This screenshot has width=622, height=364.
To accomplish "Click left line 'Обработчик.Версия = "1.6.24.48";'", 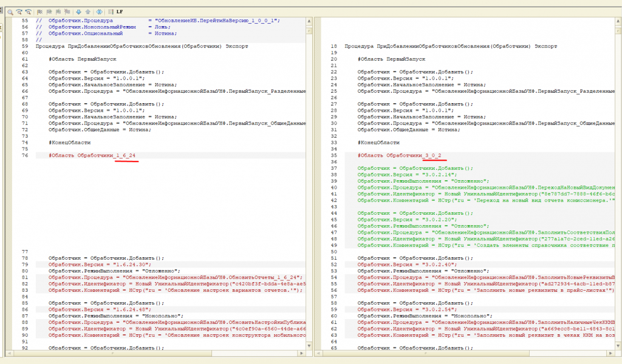I will pos(100,309).
